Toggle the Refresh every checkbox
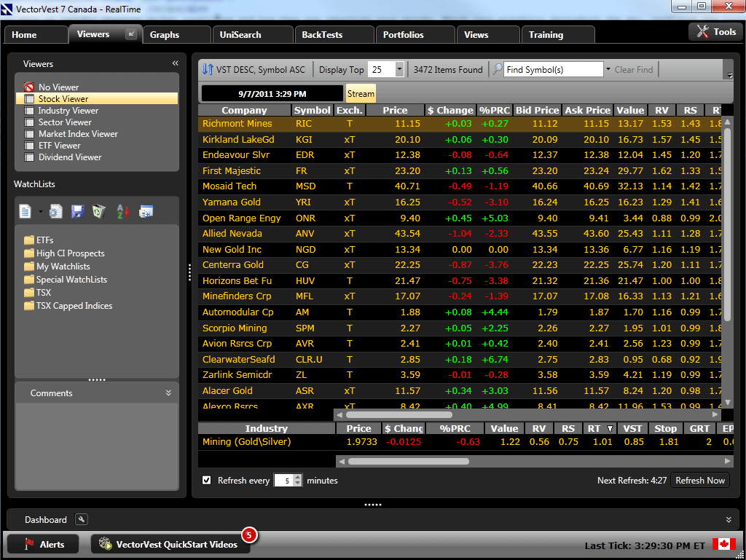The height and width of the screenshot is (560, 746). point(207,481)
